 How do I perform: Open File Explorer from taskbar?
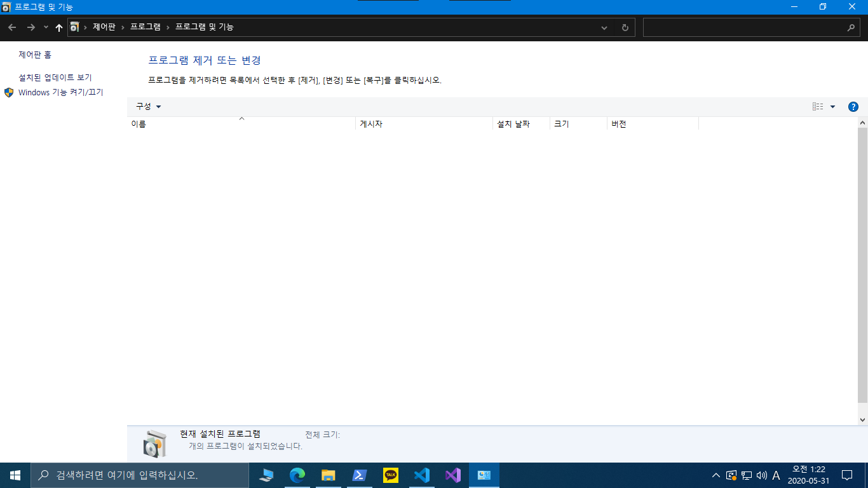(328, 475)
